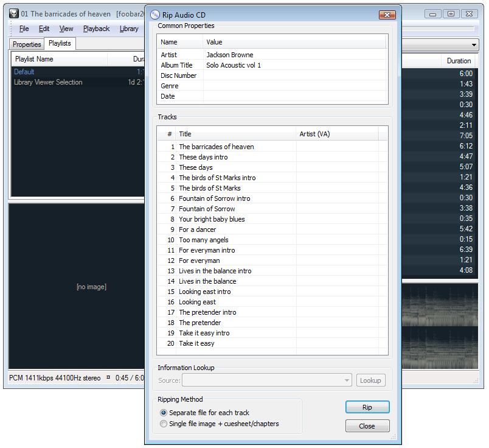Select track 13 Lives in the balance intro

[272, 271]
